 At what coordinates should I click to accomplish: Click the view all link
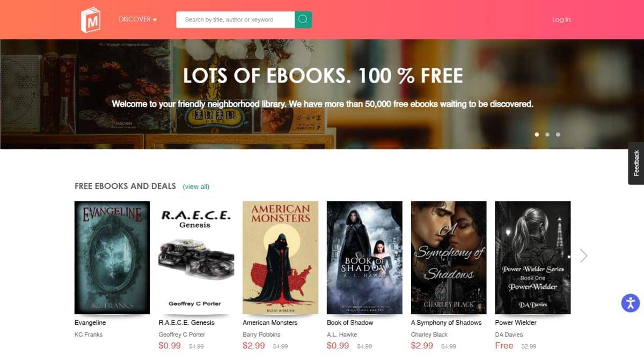point(196,187)
